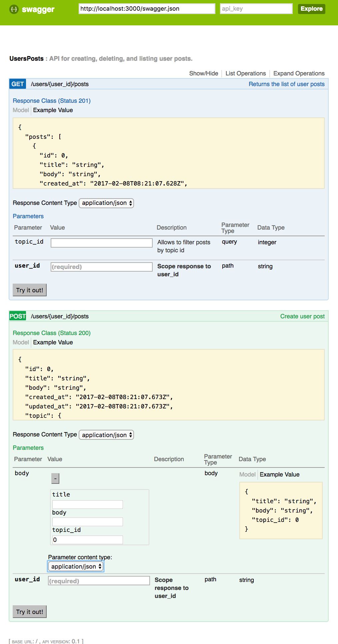This screenshot has height=644, width=338.
Task: Click the List Operations link
Action: [x=246, y=73]
